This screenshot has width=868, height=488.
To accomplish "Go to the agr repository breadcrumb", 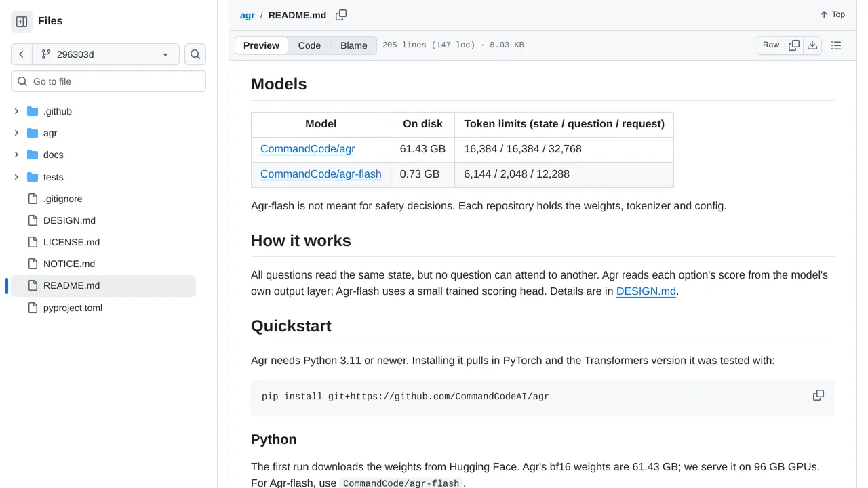I will (x=248, y=15).
